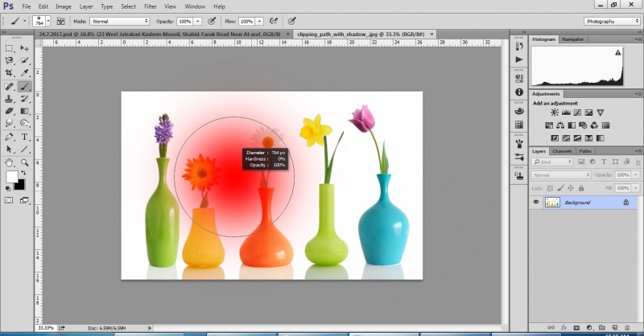Open the Photography workspace dropdown

pyautogui.click(x=613, y=21)
